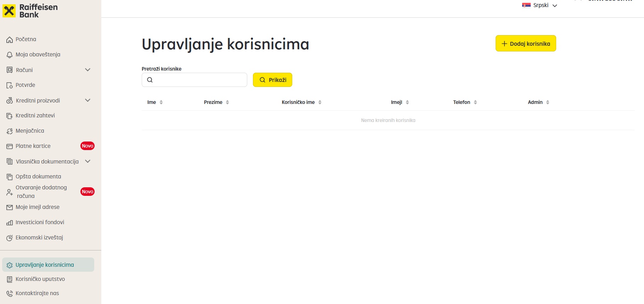Click the Vlasnička dokumentacija icon

(x=10, y=162)
